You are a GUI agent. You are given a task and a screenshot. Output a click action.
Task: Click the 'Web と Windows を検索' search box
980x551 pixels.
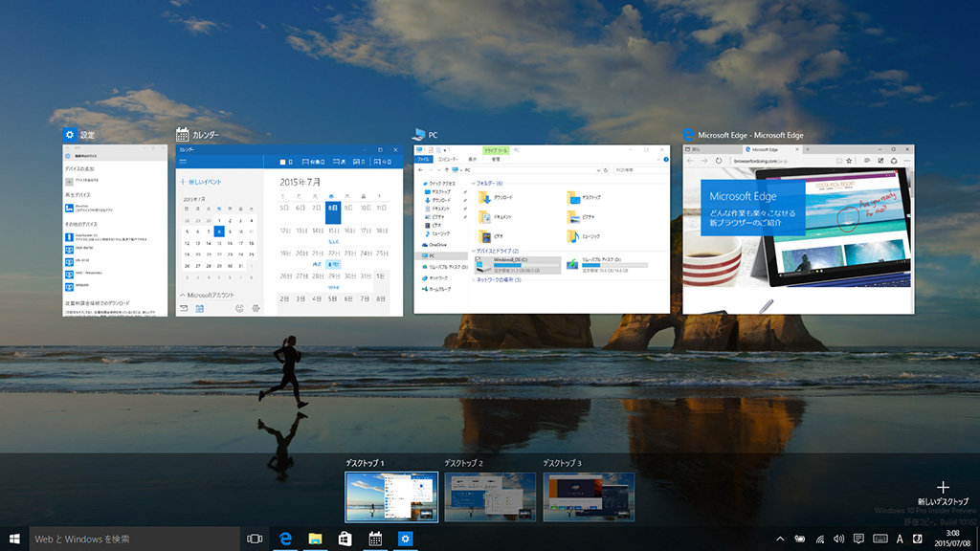(x=134, y=539)
